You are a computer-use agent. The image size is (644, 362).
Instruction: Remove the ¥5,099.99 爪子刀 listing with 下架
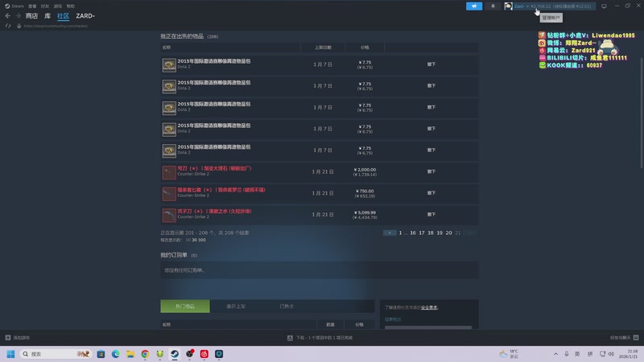431,214
